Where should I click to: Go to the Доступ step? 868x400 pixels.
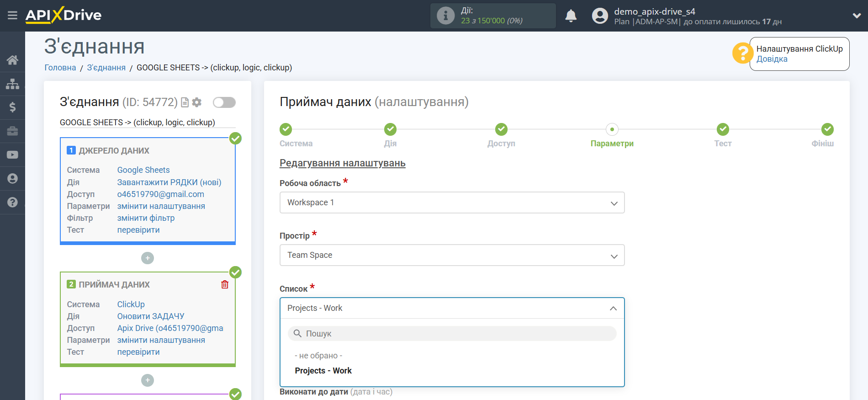501,129
